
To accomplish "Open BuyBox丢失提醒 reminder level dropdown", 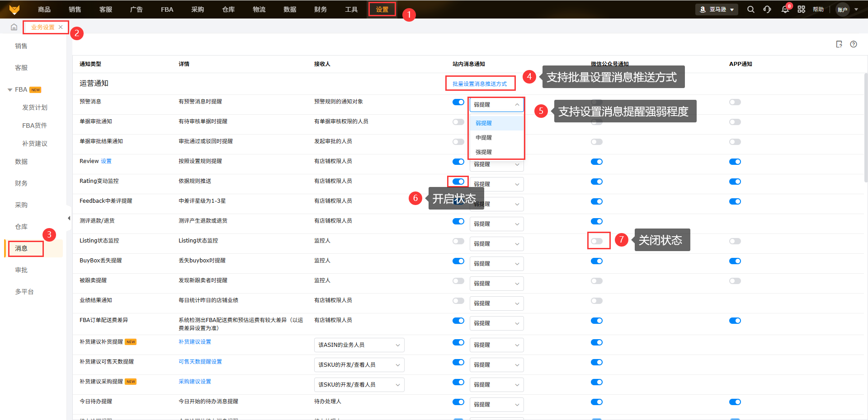I will (x=496, y=264).
